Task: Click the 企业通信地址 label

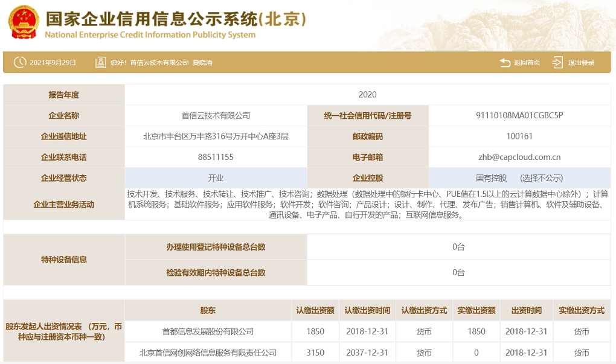Action: (63, 136)
